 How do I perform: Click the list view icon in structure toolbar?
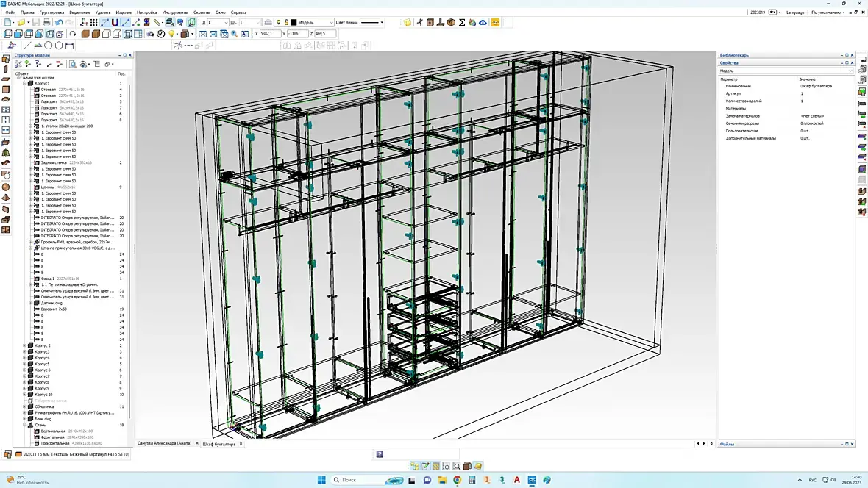[x=97, y=64]
